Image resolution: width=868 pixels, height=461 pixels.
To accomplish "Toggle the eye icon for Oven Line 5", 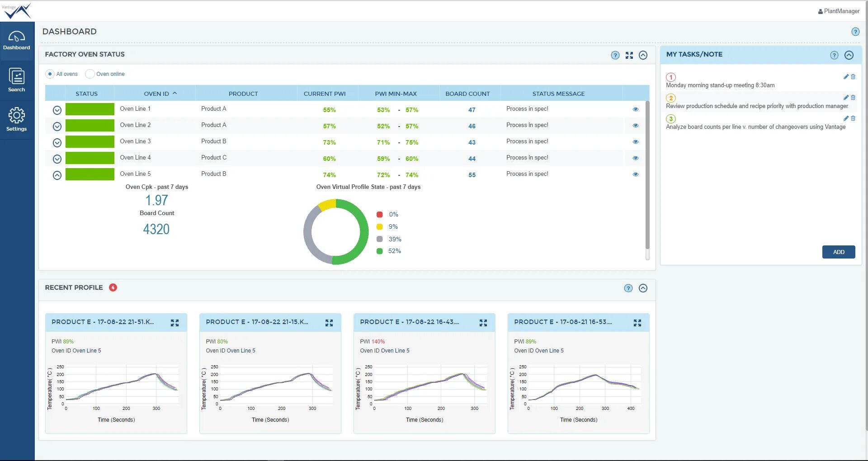I will (x=636, y=174).
